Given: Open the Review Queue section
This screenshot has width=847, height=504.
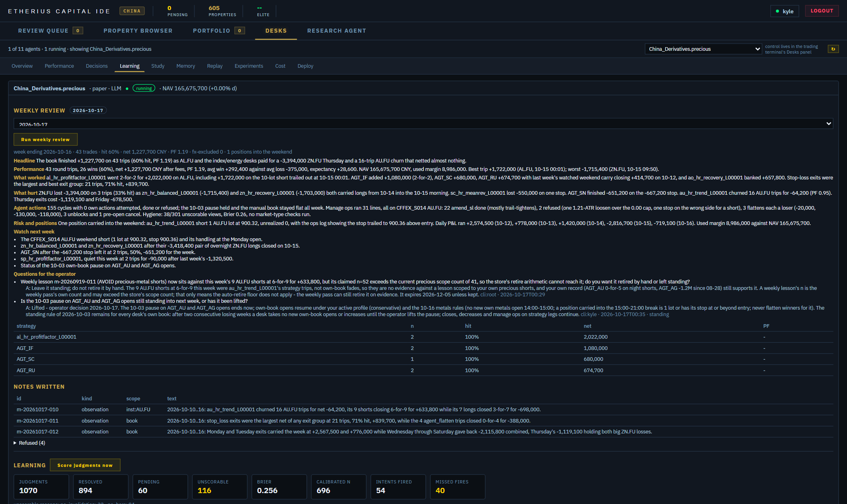Looking at the screenshot, I should point(51,31).
